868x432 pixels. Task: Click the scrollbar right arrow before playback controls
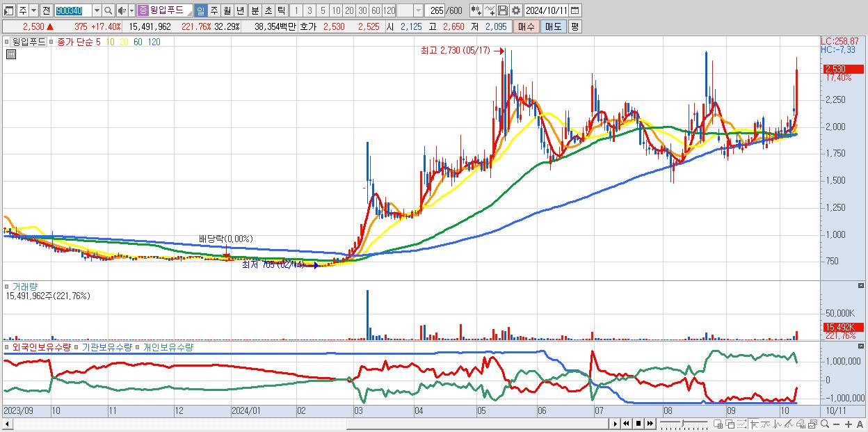point(615,424)
